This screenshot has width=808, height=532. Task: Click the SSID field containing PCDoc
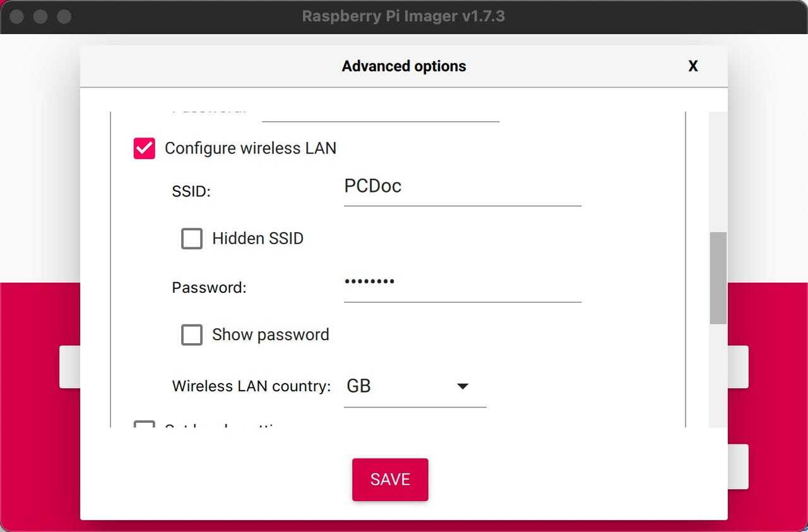462,187
